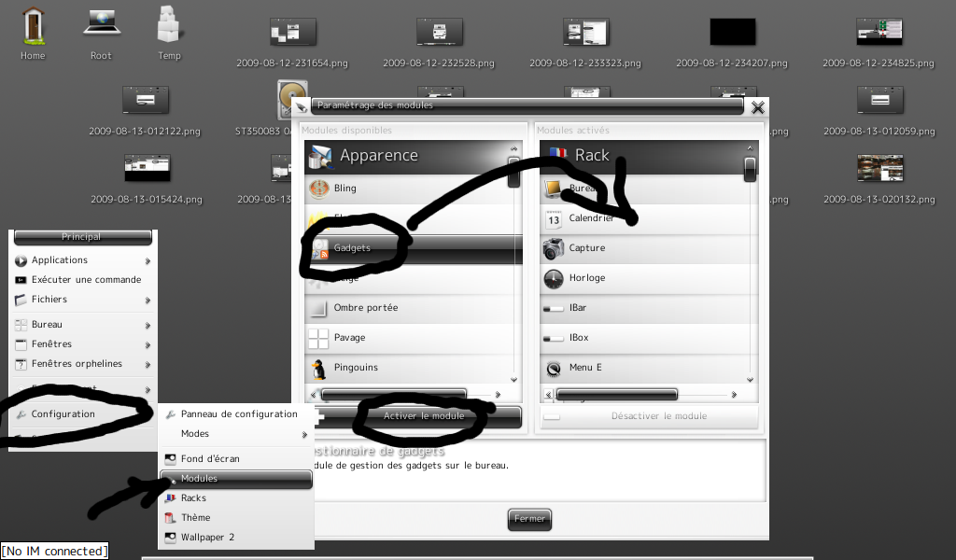Open the Home desktop icon
Viewport: 956px width, 560px height.
click(33, 24)
